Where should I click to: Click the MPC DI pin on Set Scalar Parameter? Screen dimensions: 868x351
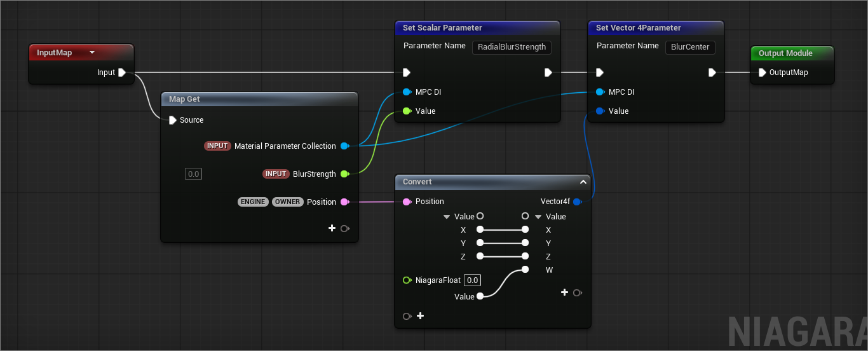coord(407,92)
